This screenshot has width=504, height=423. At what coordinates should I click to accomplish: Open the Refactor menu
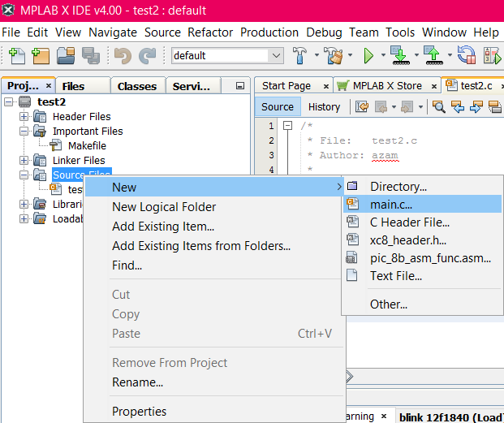[x=210, y=32]
